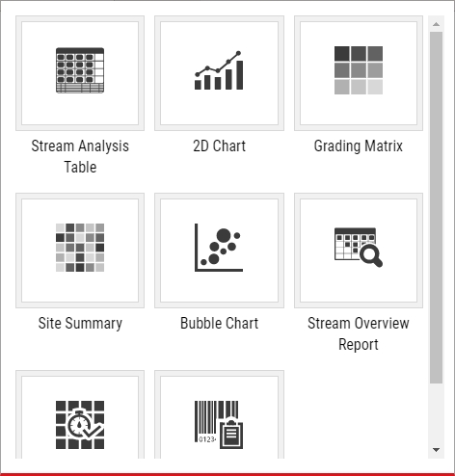Click the 2D Chart text label

(219, 146)
